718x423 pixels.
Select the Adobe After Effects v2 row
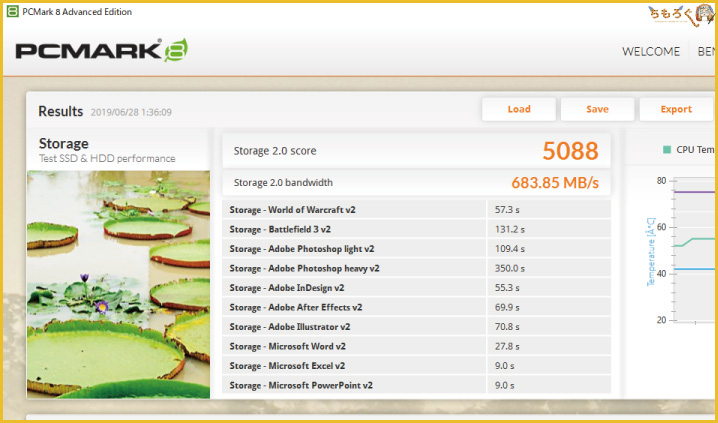(x=416, y=307)
